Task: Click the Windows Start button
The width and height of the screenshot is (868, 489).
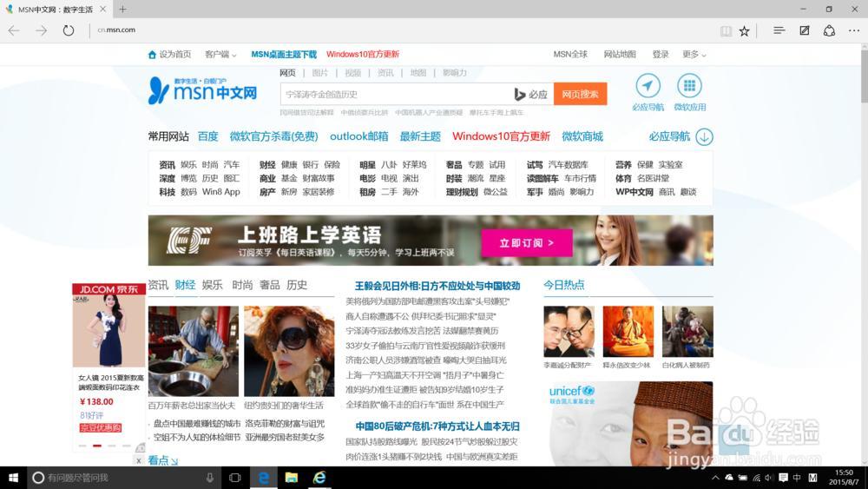Action: click(x=13, y=478)
